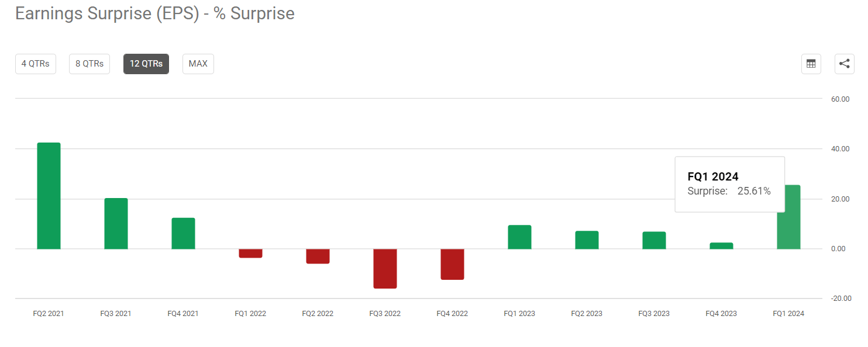Select the 4 QTRs range
868x347 pixels.
tap(36, 64)
